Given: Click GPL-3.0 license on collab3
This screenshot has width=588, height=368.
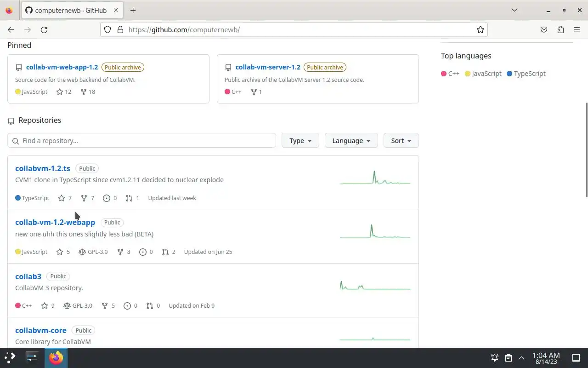Looking at the screenshot, I should [x=78, y=305].
